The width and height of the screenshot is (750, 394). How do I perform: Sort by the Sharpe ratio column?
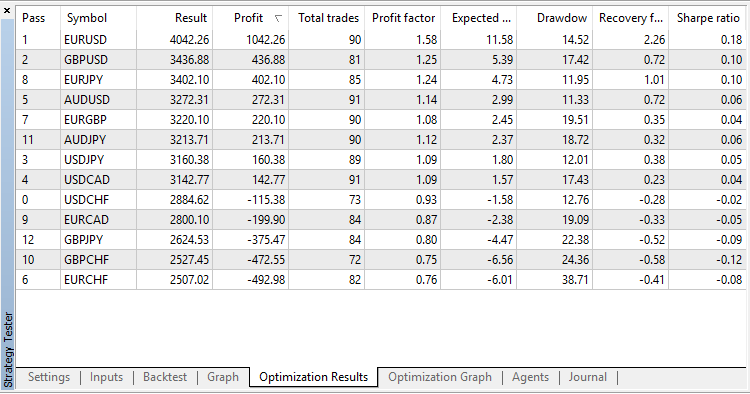707,18
